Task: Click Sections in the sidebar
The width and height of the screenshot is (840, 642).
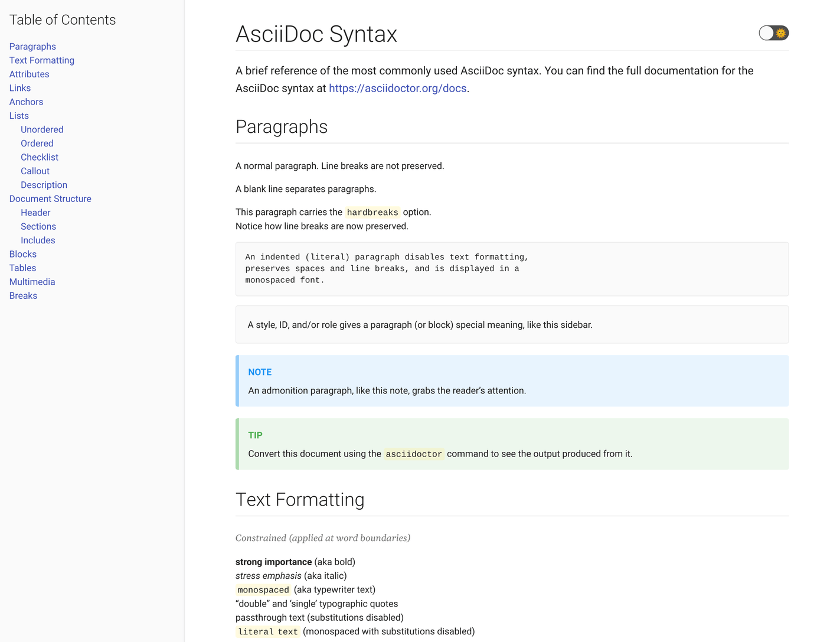Action: tap(38, 227)
